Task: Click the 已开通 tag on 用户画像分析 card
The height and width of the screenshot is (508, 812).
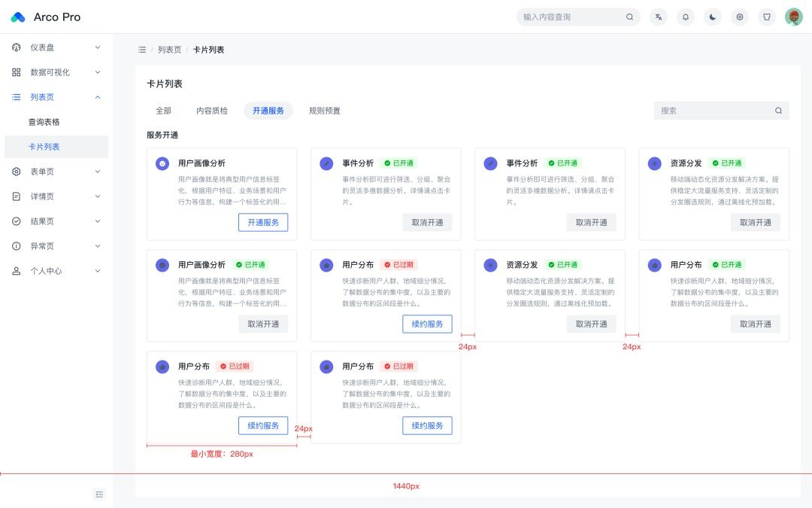Action: 251,265
